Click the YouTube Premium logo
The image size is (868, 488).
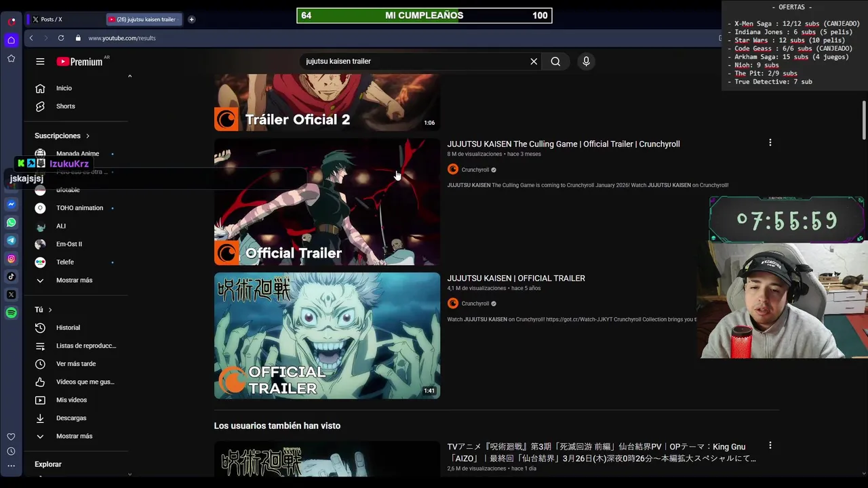[79, 62]
